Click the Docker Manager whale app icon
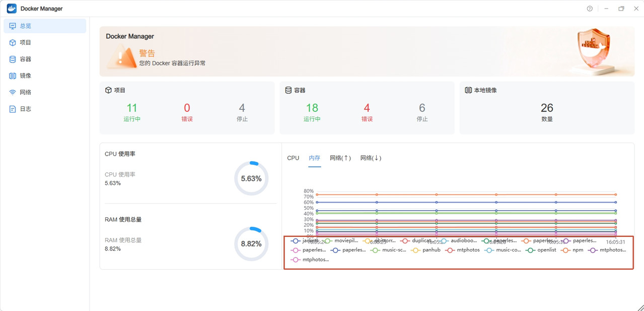This screenshot has height=311, width=644. pos(12,9)
